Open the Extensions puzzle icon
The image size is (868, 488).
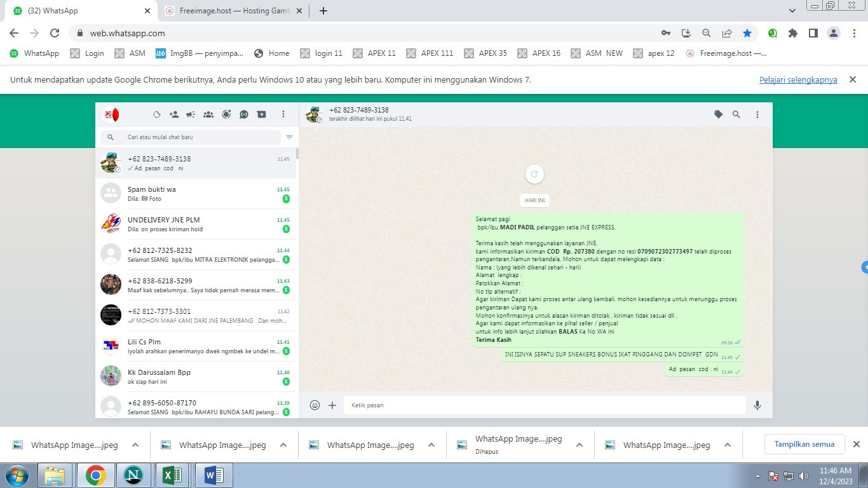coord(793,33)
